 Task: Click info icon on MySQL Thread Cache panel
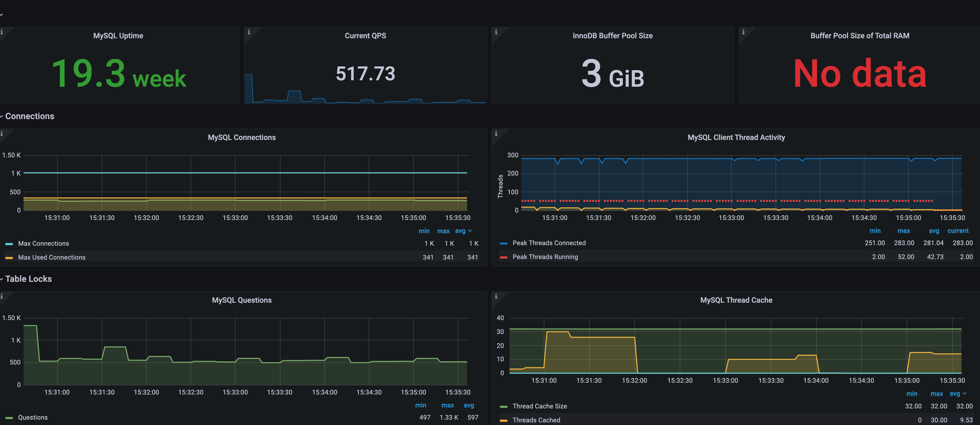point(496,296)
